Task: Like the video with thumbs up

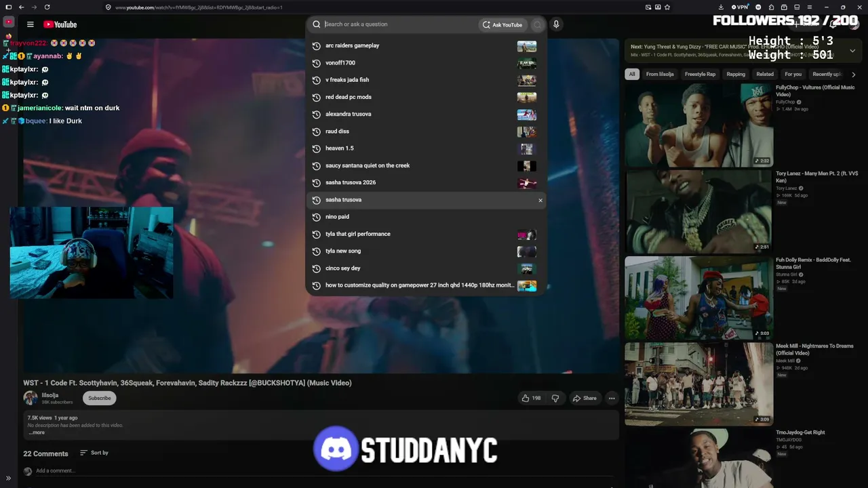Action: [531, 399]
